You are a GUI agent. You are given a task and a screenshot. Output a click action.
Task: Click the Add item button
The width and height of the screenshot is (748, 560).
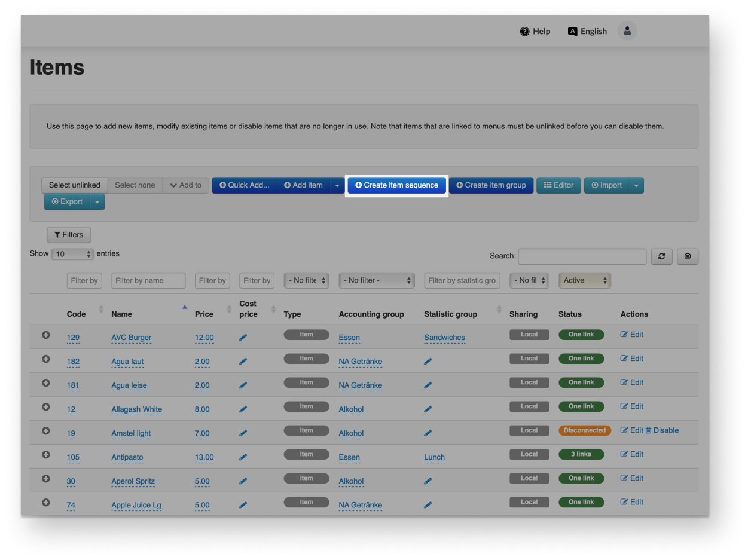click(x=304, y=185)
